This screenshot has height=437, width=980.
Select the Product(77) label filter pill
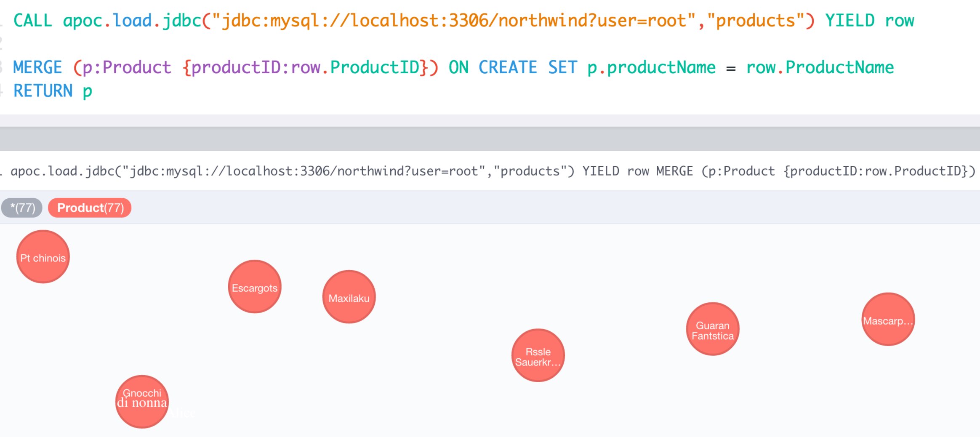click(x=89, y=207)
